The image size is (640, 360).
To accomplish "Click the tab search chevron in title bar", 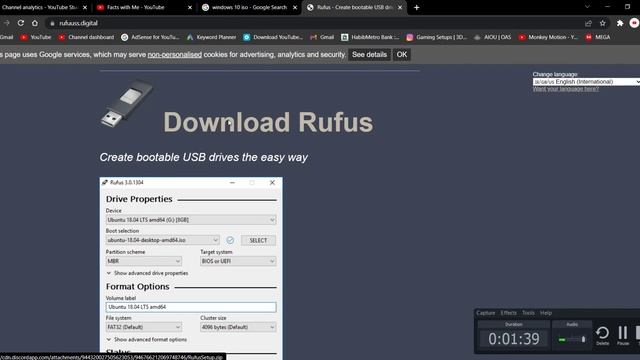I will [587, 7].
